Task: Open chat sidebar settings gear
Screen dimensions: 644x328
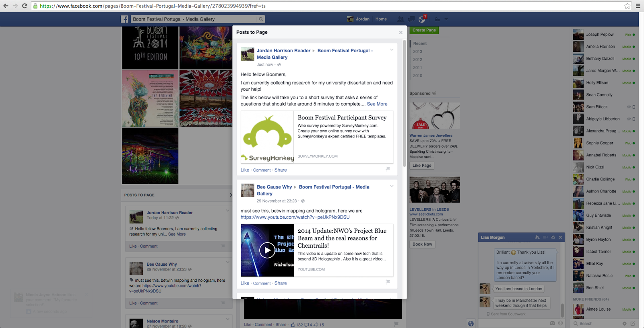Action: click(x=625, y=323)
